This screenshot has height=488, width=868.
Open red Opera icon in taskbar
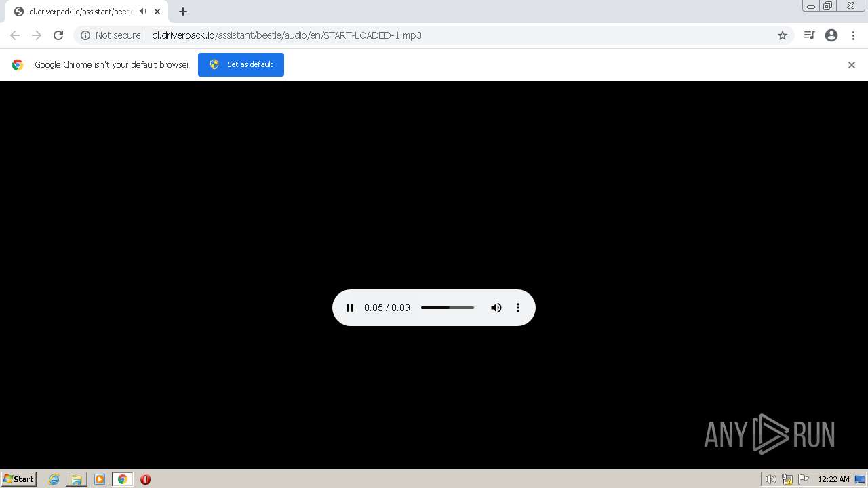[x=145, y=479]
